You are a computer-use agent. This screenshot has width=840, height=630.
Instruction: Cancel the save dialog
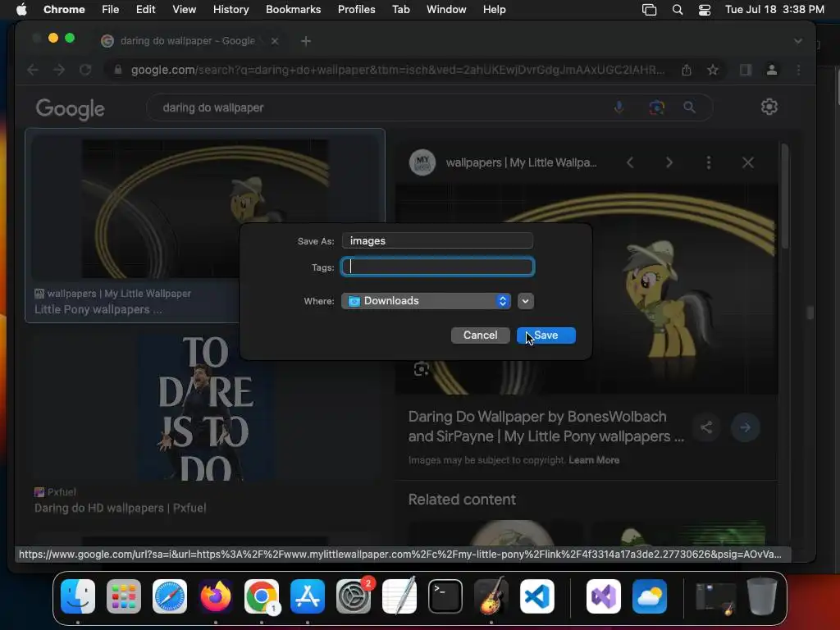[x=480, y=336]
